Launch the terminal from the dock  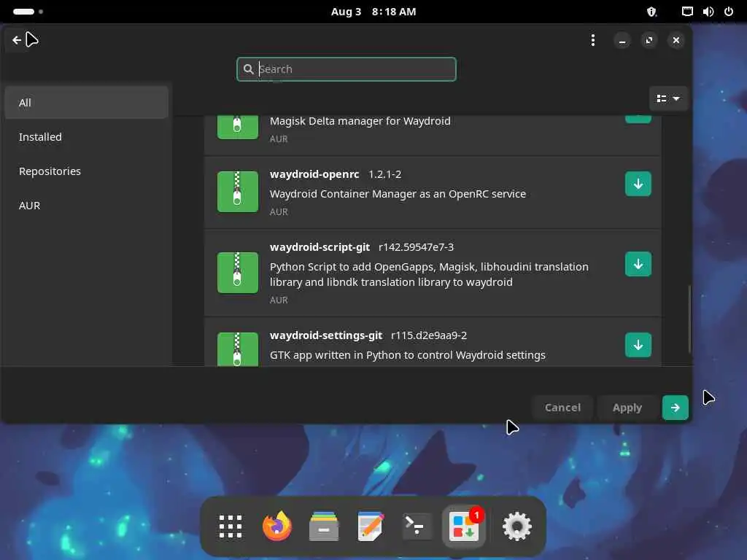(417, 526)
